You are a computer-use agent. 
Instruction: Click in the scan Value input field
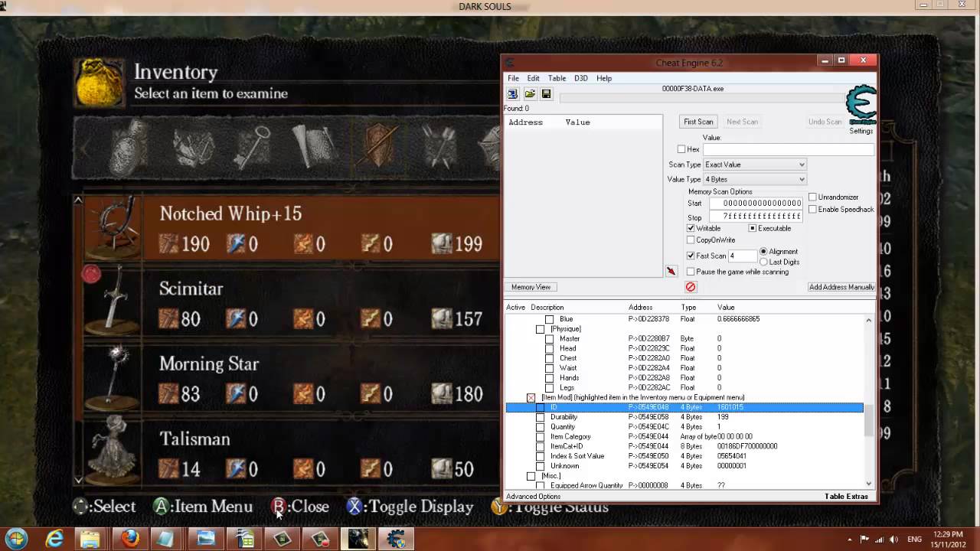tap(789, 150)
